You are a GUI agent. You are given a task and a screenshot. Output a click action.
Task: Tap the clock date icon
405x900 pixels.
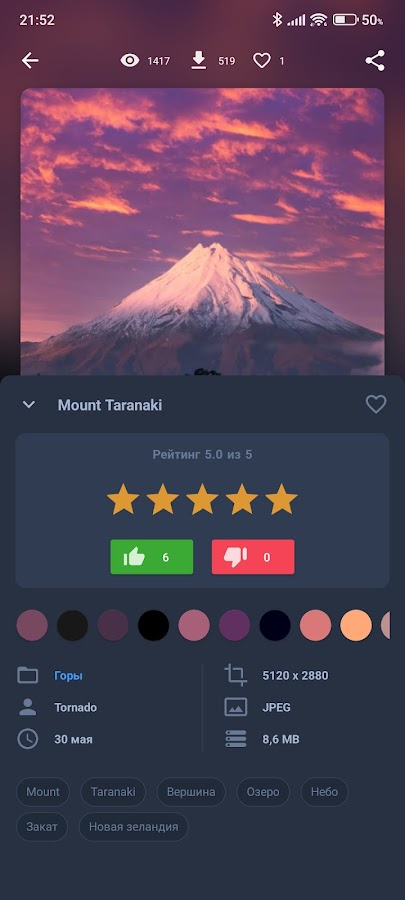[x=28, y=739]
